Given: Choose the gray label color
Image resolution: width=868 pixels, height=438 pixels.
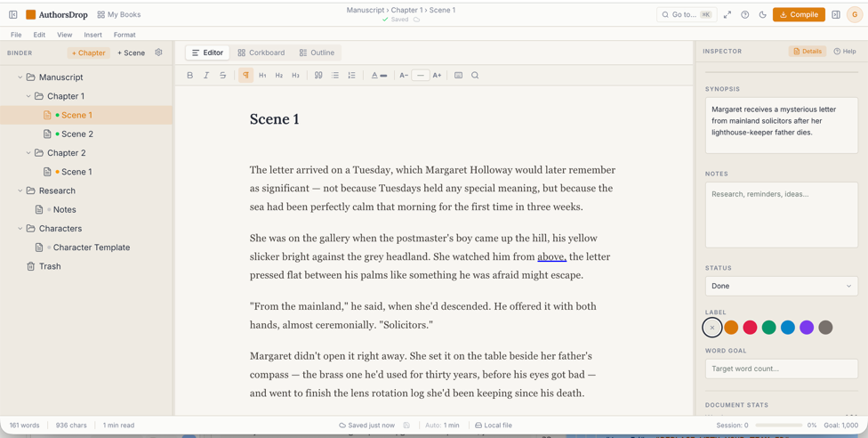Looking at the screenshot, I should point(825,328).
